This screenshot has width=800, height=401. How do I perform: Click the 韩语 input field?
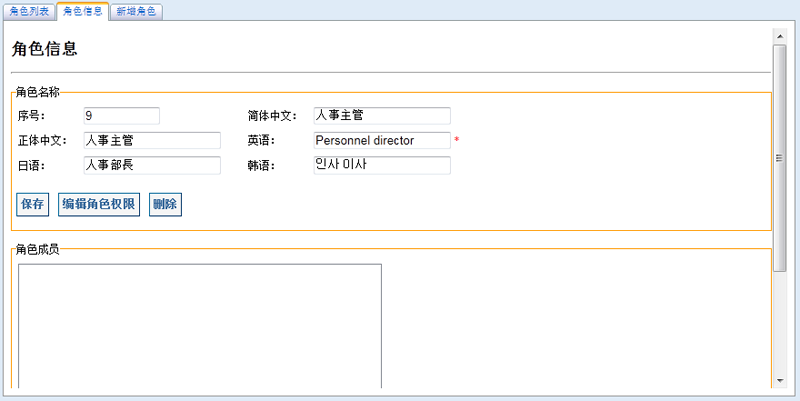tap(382, 165)
